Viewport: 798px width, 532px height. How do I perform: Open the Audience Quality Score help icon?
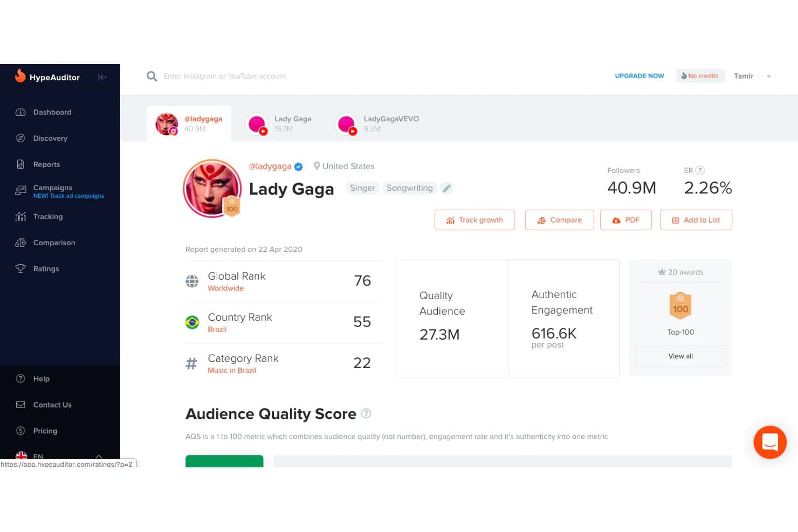pos(366,413)
